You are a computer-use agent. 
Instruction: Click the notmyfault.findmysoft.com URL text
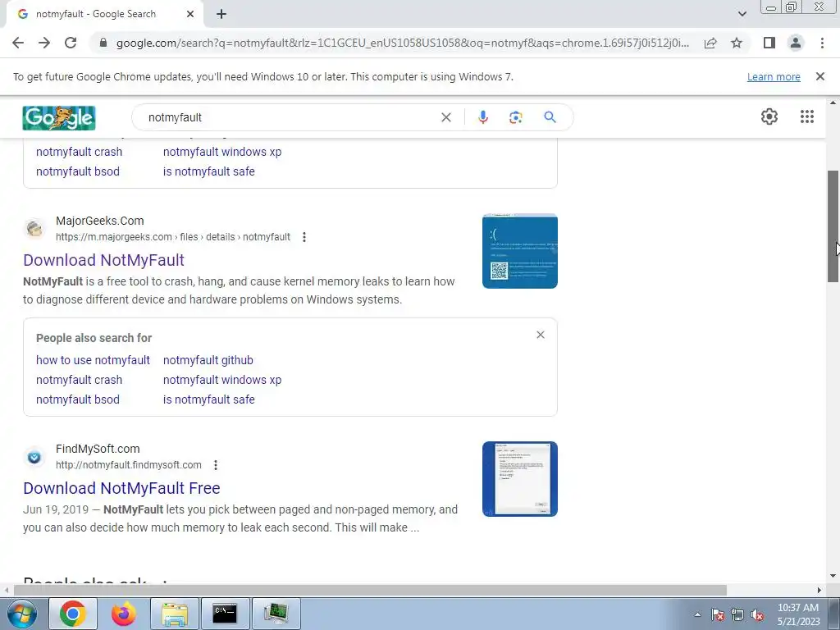coord(129,465)
